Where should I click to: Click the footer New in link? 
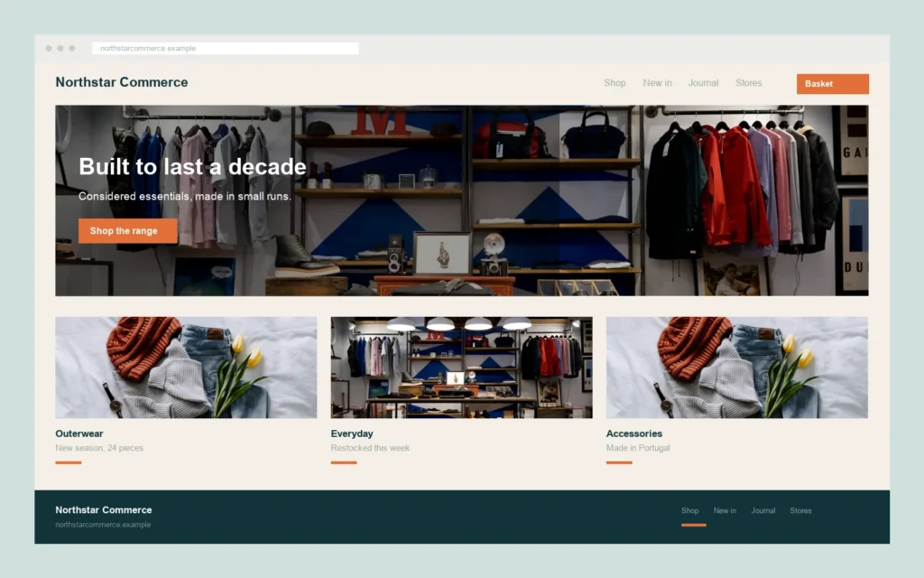point(725,511)
